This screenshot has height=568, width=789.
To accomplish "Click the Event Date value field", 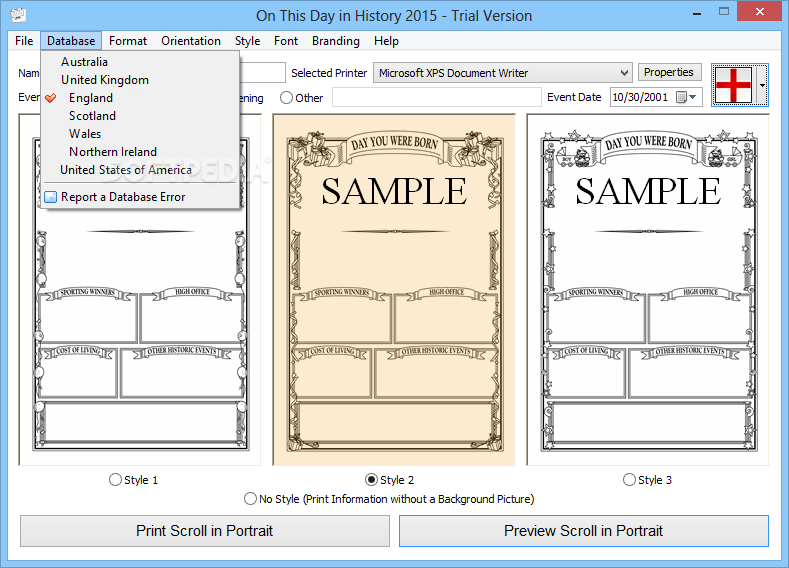I will coord(642,97).
